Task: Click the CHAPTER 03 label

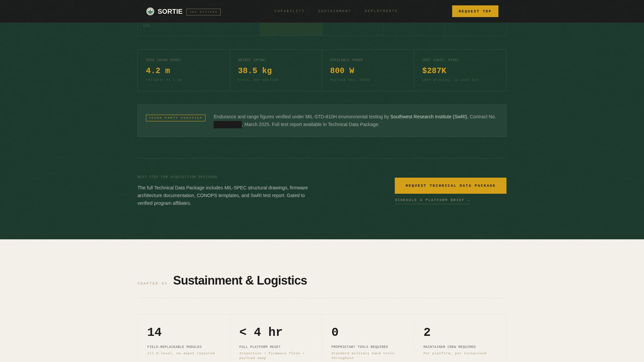Action: (152, 284)
